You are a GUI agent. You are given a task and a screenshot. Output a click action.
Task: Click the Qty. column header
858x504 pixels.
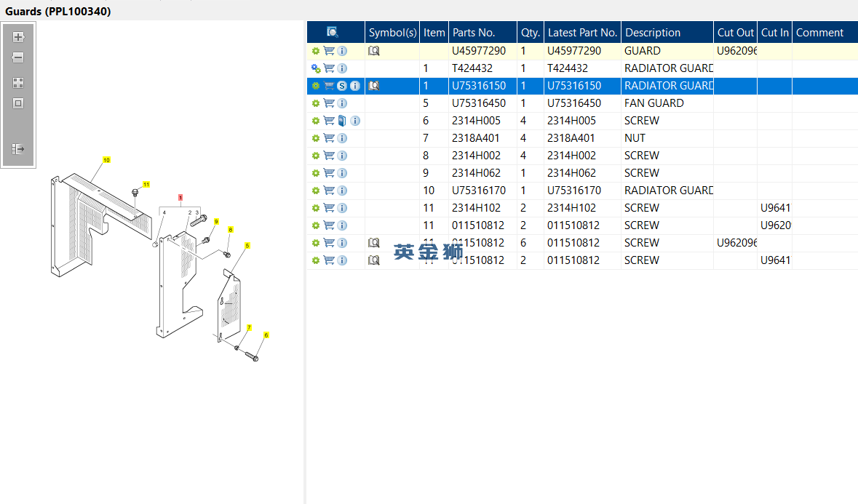pos(531,32)
